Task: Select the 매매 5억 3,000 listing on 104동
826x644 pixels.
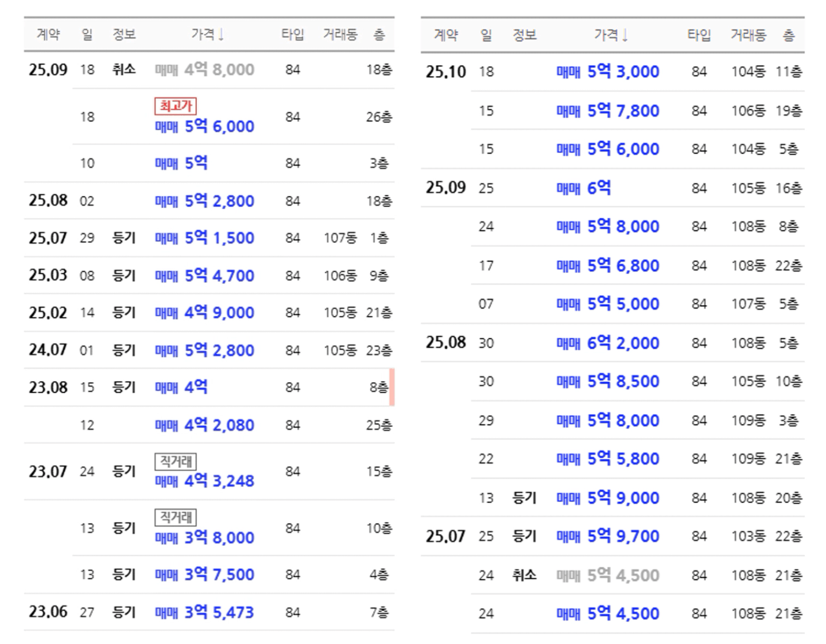Action: point(607,72)
